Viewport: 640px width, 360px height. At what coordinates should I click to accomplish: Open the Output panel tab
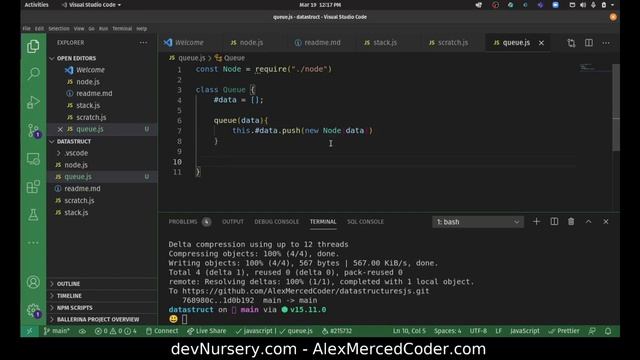pos(233,222)
